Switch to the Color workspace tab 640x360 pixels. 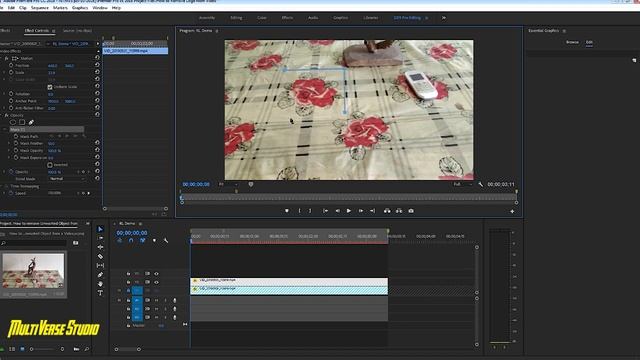click(262, 18)
